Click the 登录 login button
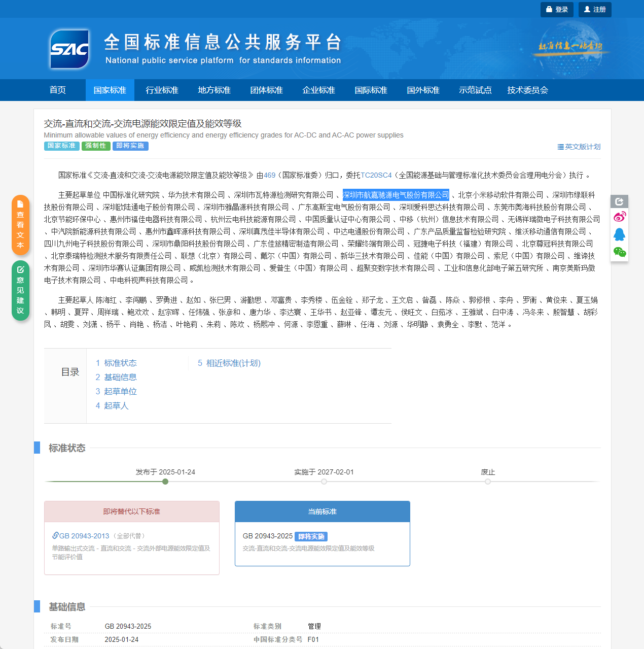The height and width of the screenshot is (649, 644). tap(557, 10)
